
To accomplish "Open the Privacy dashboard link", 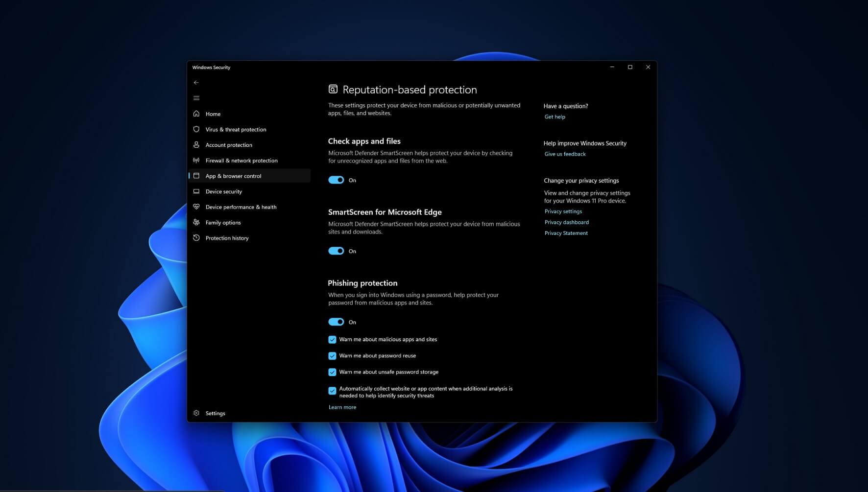I will point(567,222).
